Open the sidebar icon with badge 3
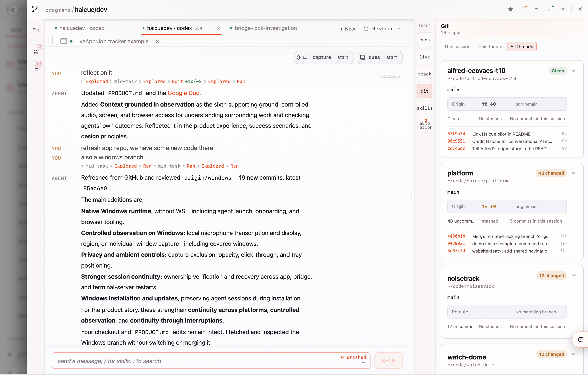Image resolution: width=588 pixels, height=375 pixels. (x=36, y=52)
